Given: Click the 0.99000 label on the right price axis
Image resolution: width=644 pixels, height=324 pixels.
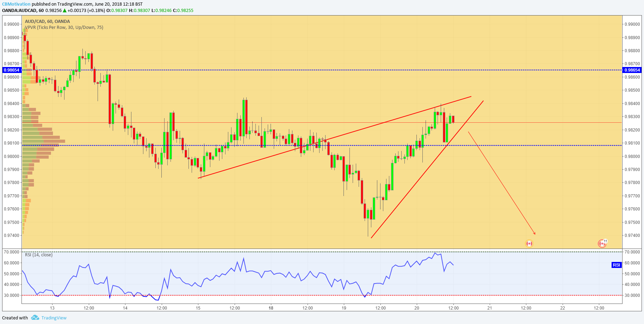Looking at the screenshot, I should click(x=632, y=24).
